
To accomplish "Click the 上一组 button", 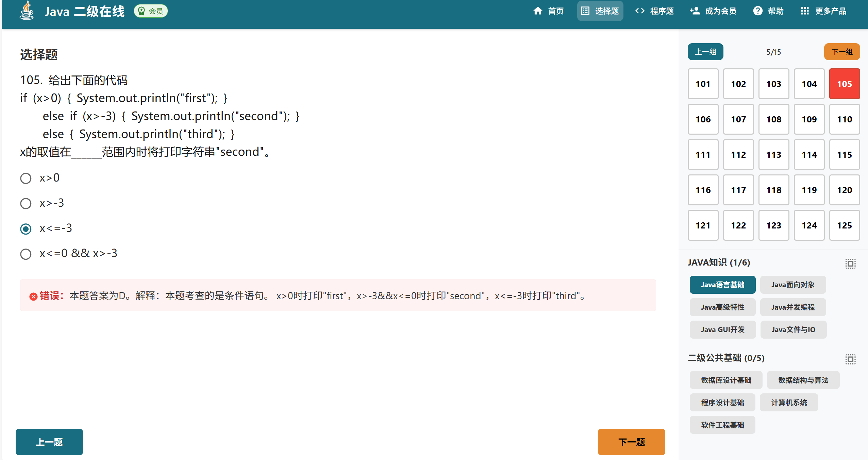I will click(705, 52).
